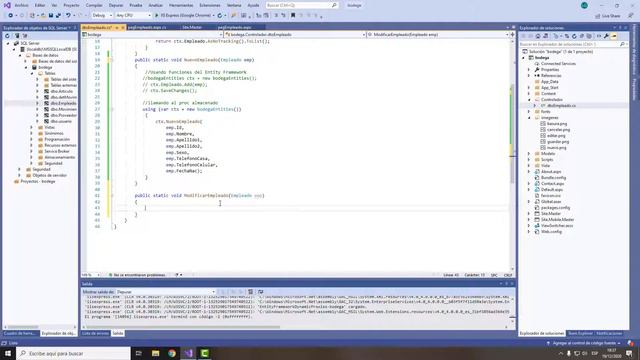
Task: Open Visual Studio from the taskbar
Action: (188, 353)
